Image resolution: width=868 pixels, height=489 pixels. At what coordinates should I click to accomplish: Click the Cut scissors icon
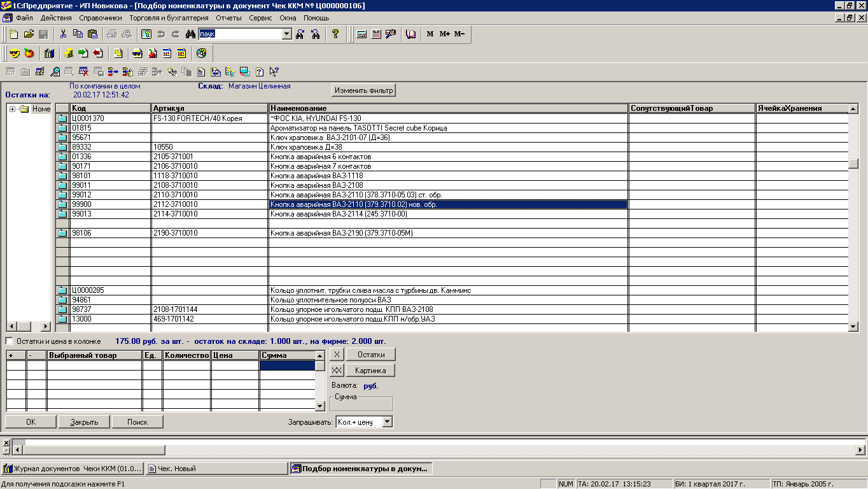click(x=63, y=34)
